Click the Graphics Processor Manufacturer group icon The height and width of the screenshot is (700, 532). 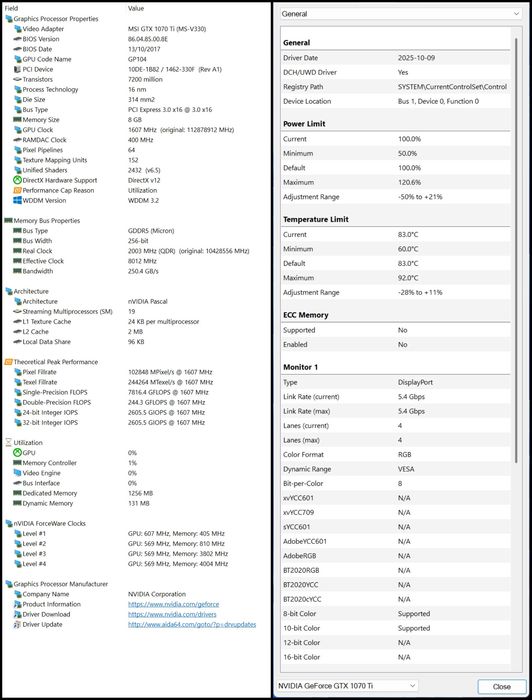[8, 584]
